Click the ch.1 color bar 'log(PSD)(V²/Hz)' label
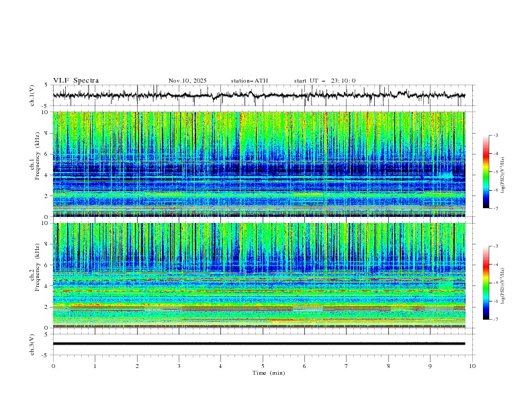 [503, 175]
